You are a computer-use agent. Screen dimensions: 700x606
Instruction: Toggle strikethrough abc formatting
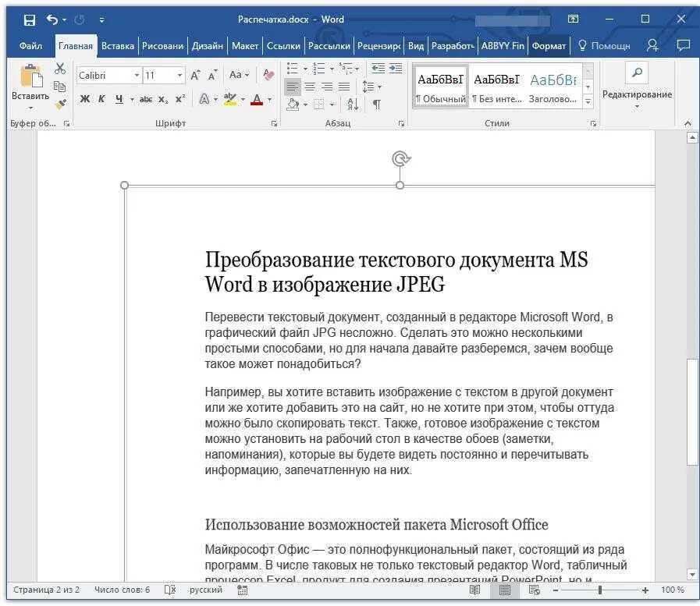pos(145,100)
